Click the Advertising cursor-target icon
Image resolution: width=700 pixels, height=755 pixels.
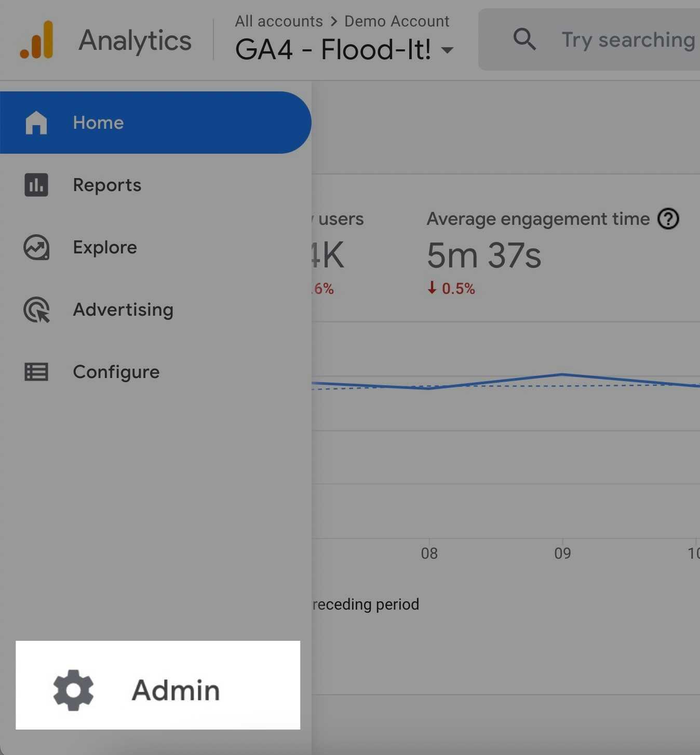(x=37, y=310)
